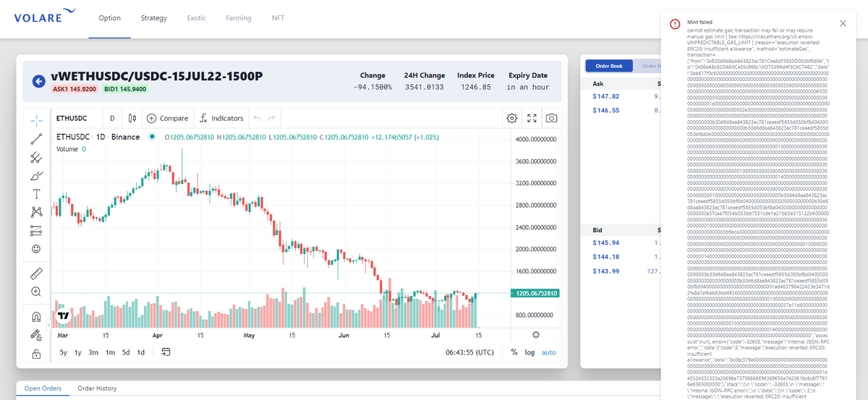Undo last chart action
The height and width of the screenshot is (400, 868).
pos(256,118)
